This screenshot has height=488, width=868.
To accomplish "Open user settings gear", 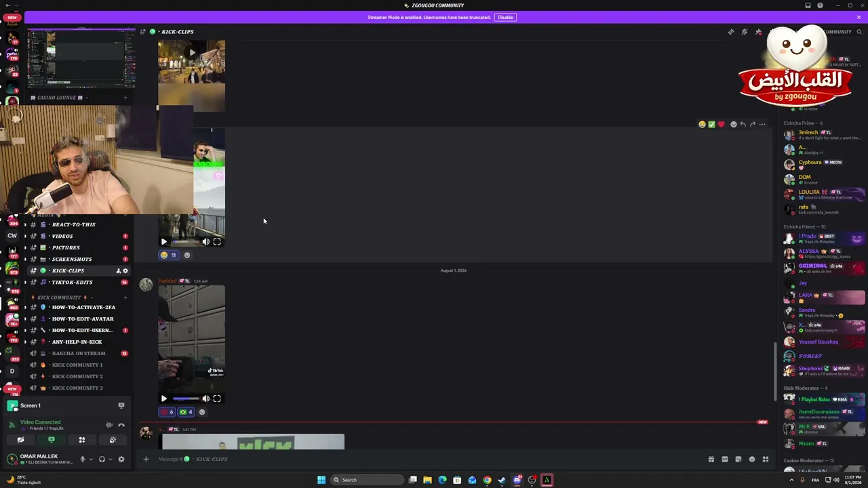I will tap(121, 459).
